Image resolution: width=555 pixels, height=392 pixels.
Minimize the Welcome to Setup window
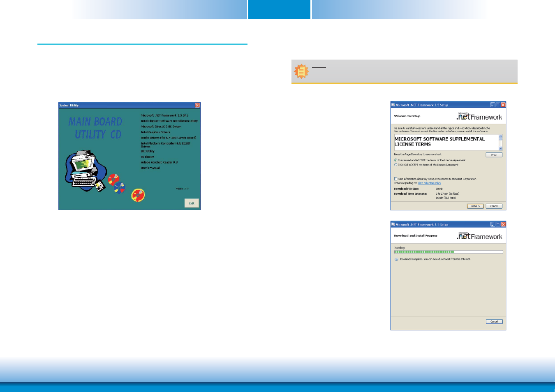pyautogui.click(x=493, y=105)
